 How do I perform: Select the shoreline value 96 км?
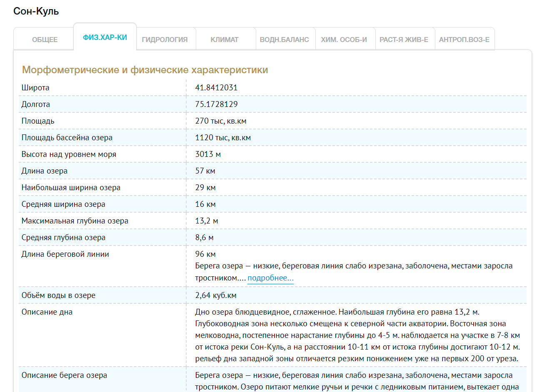point(205,254)
